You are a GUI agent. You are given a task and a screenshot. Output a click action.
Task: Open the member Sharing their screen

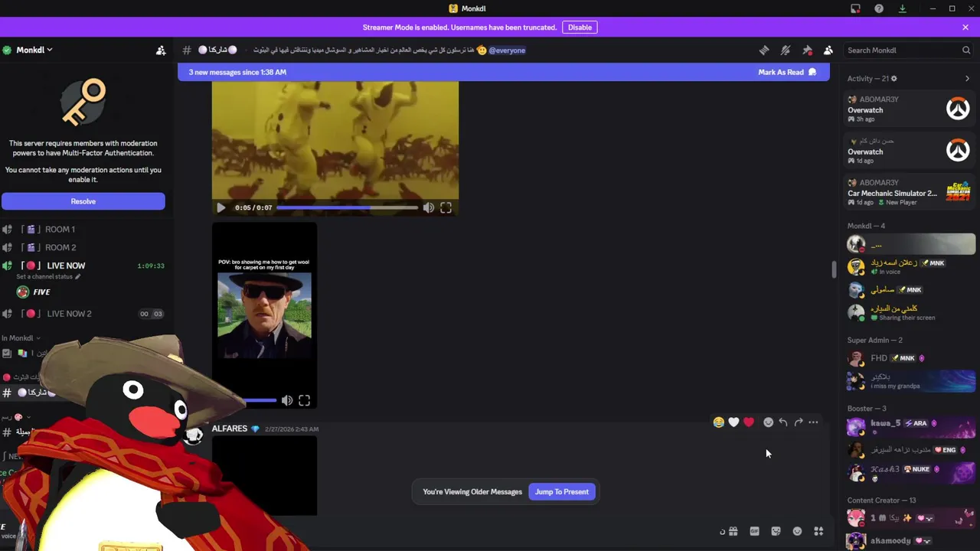coord(910,312)
